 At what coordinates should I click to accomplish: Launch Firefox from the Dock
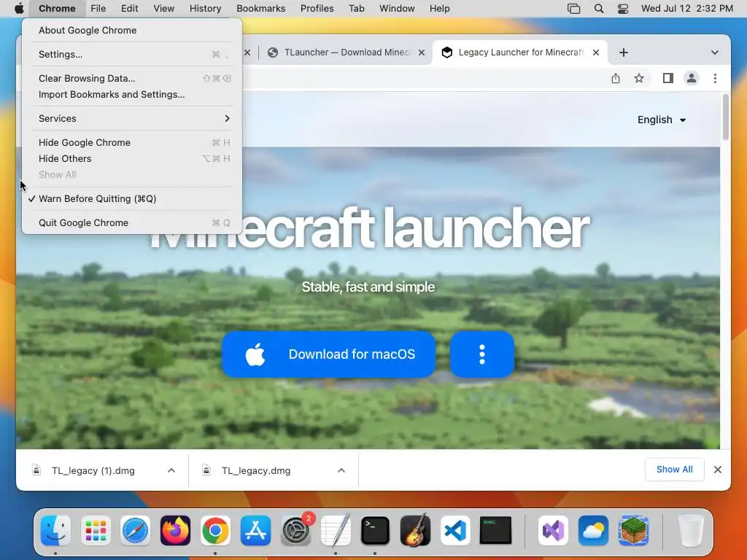point(175,530)
